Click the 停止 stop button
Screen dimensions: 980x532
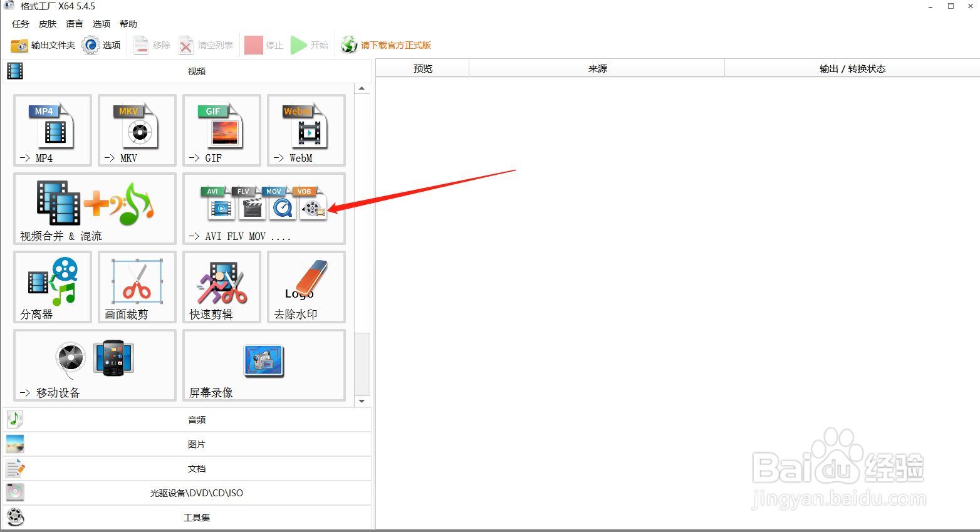[x=264, y=45]
